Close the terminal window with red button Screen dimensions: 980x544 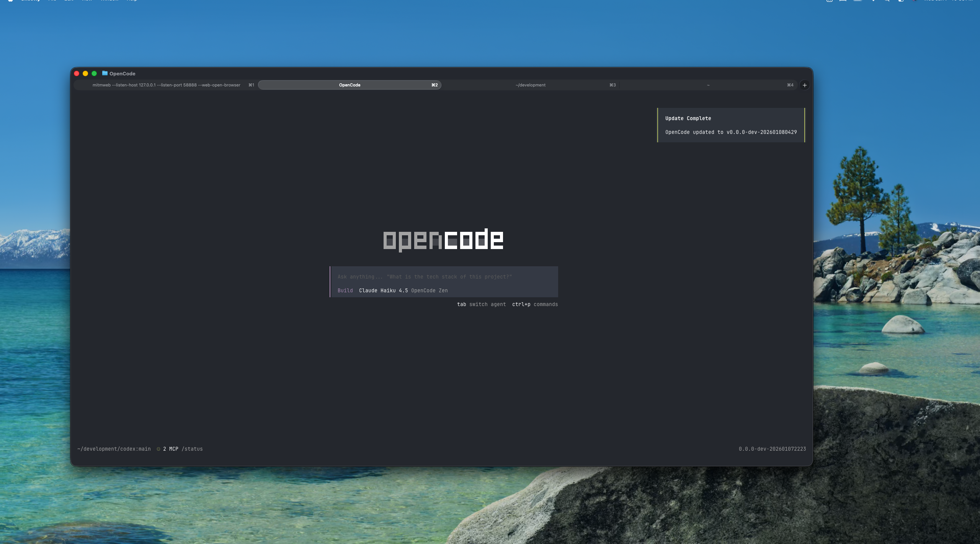coord(77,73)
